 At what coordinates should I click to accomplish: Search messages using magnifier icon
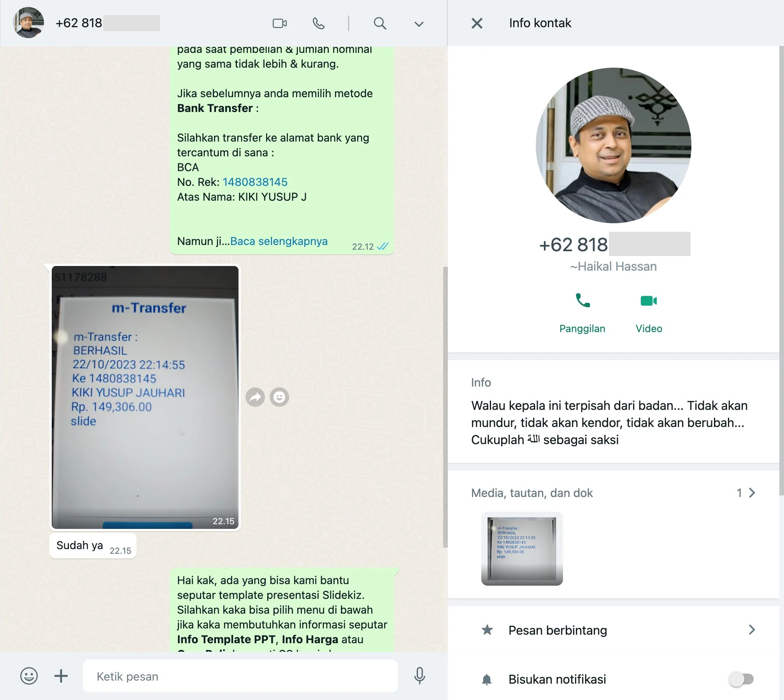pyautogui.click(x=380, y=24)
